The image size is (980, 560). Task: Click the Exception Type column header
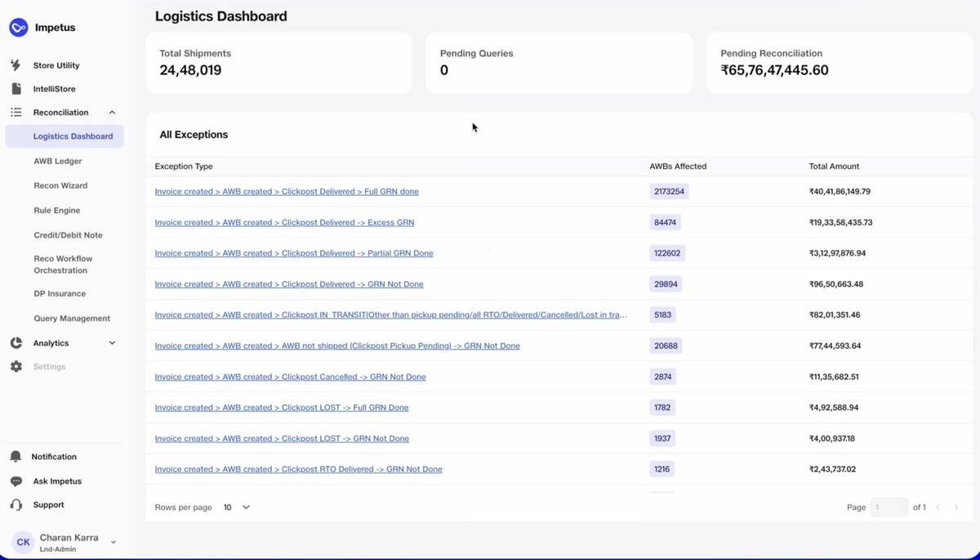coord(184,166)
